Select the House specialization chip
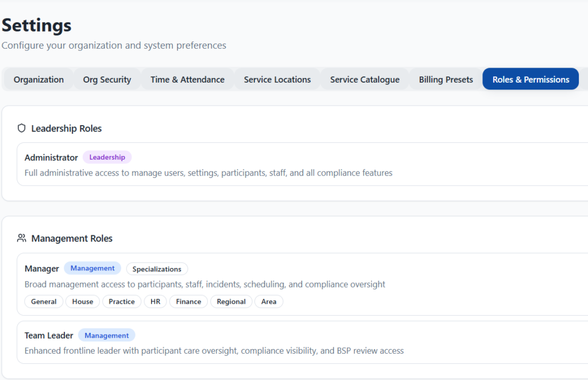The width and height of the screenshot is (588, 380). point(83,302)
